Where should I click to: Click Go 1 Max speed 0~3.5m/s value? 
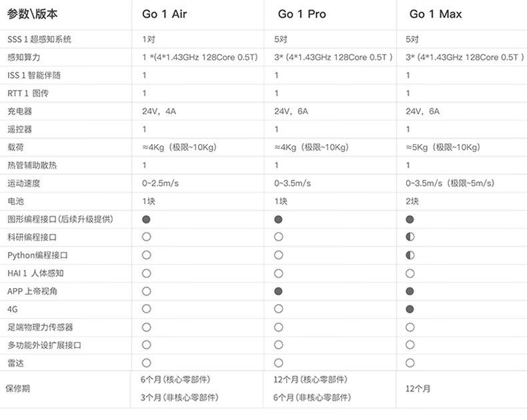point(453,183)
